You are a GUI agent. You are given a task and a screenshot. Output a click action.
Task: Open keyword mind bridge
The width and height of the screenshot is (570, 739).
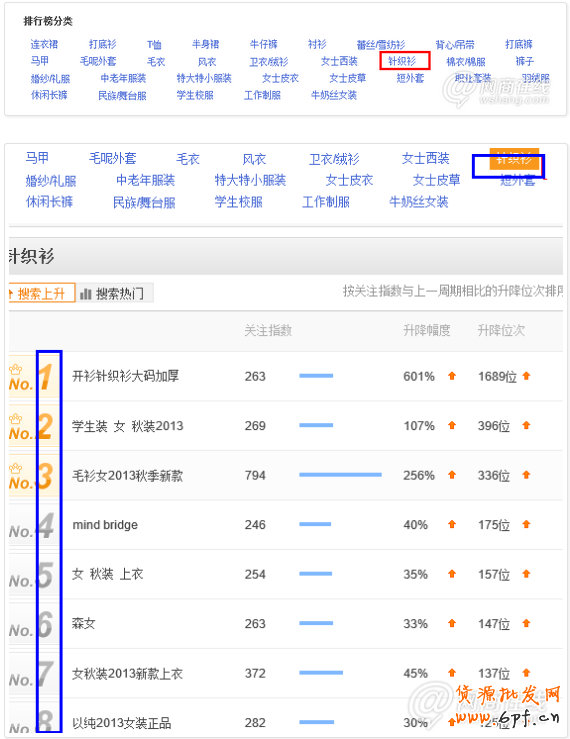coord(105,525)
